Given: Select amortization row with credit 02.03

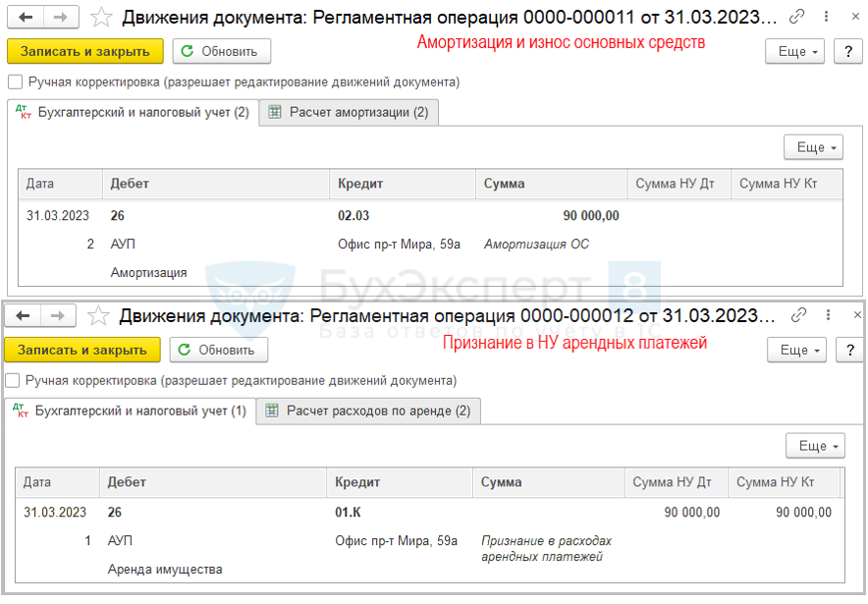Looking at the screenshot, I should (353, 216).
